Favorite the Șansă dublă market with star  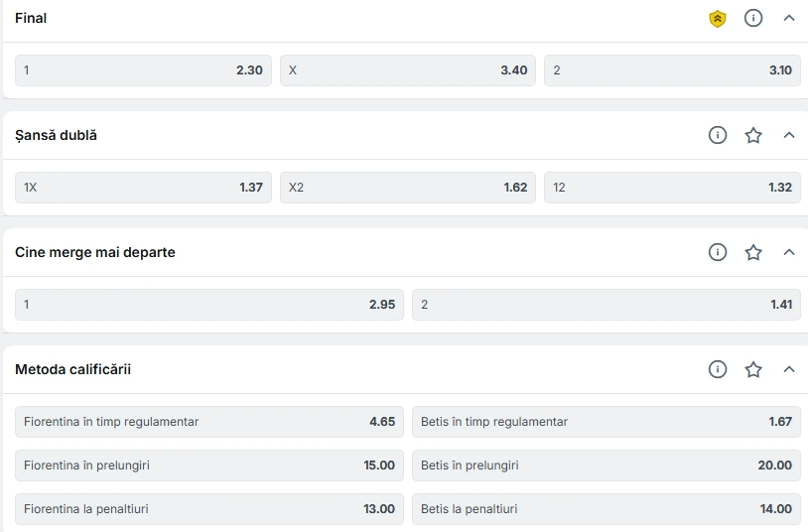click(x=753, y=135)
